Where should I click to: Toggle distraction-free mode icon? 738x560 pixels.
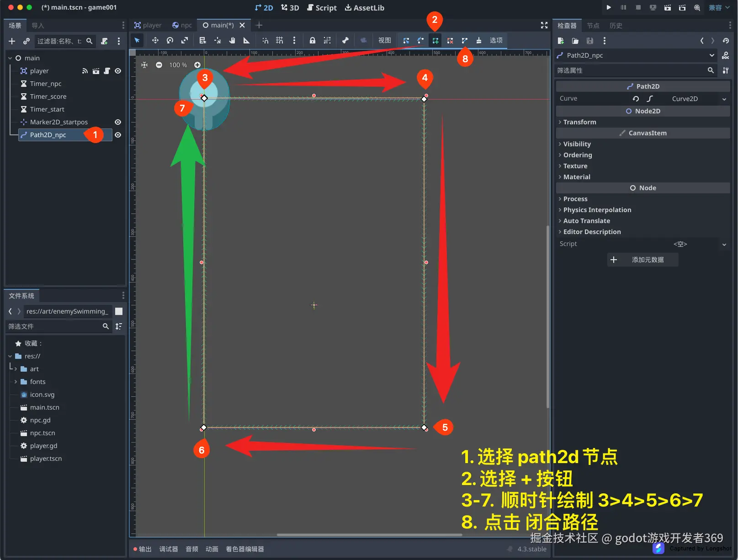pyautogui.click(x=544, y=25)
